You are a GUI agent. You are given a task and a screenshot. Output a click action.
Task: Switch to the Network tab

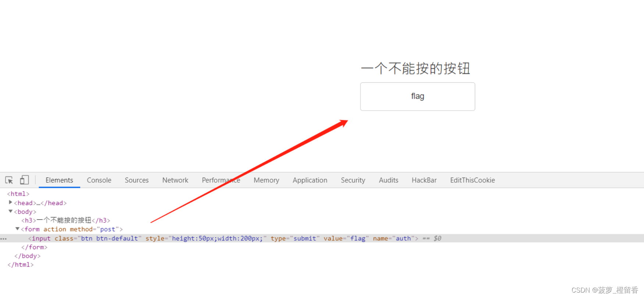pos(175,180)
